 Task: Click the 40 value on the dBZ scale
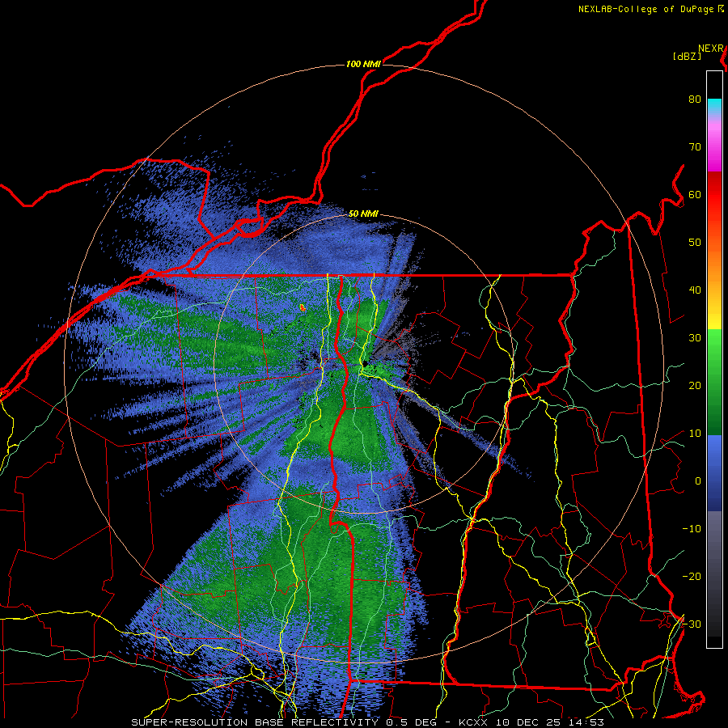click(695, 290)
